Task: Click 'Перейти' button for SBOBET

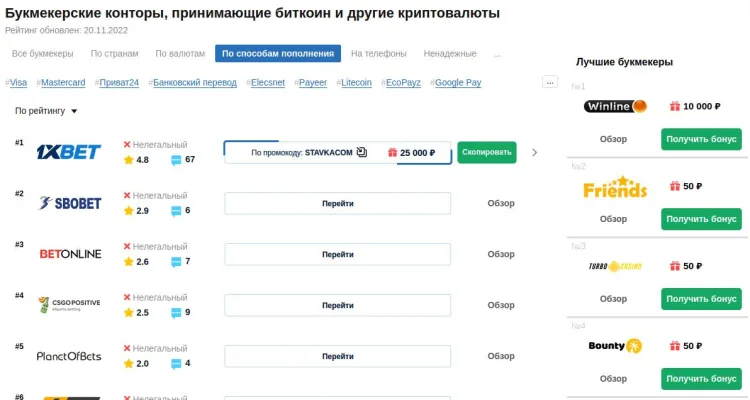Action: tap(338, 203)
